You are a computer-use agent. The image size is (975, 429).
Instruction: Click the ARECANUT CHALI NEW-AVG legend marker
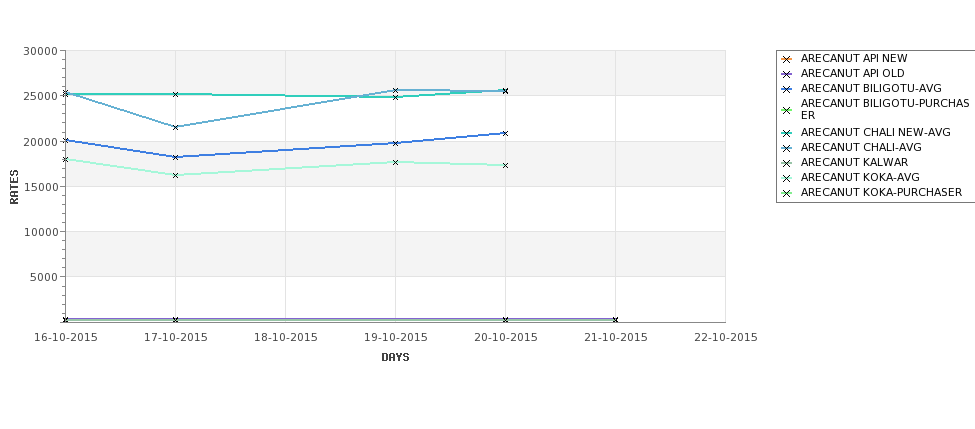click(x=787, y=133)
